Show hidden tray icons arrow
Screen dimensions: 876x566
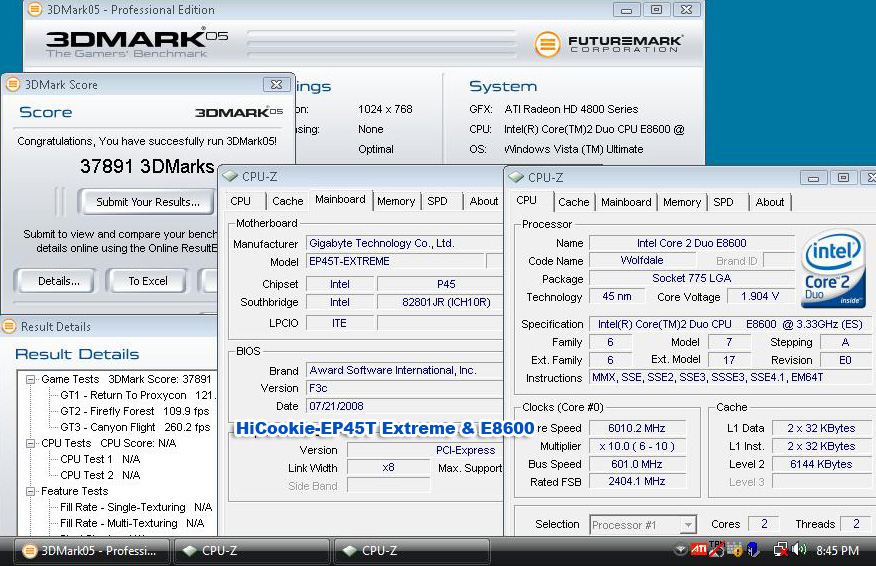680,550
